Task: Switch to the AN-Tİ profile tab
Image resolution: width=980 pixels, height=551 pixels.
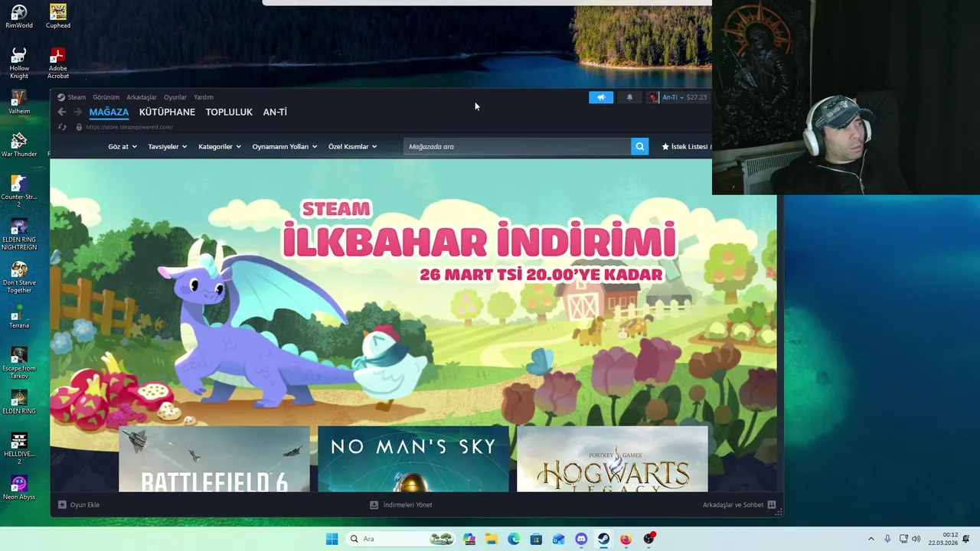Action: coord(275,112)
